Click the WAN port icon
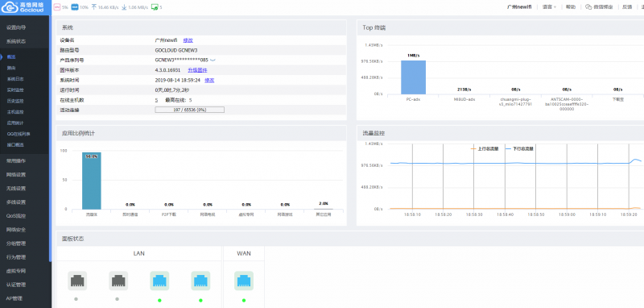 point(244,281)
